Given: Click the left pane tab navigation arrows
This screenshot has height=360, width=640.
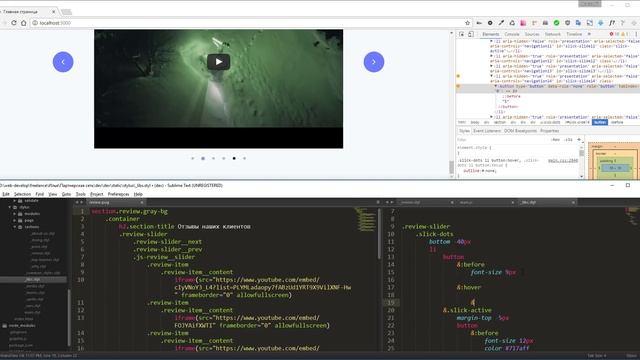Looking at the screenshot, I should click(x=79, y=202).
